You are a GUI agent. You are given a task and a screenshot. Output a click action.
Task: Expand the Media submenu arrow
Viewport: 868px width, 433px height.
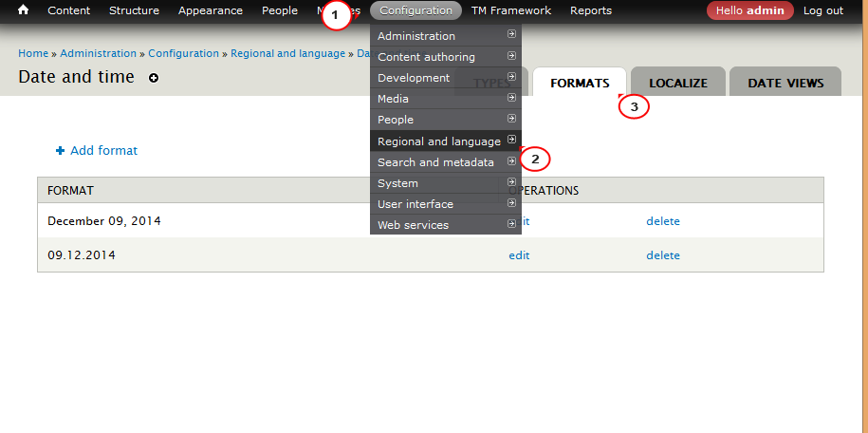(x=511, y=98)
